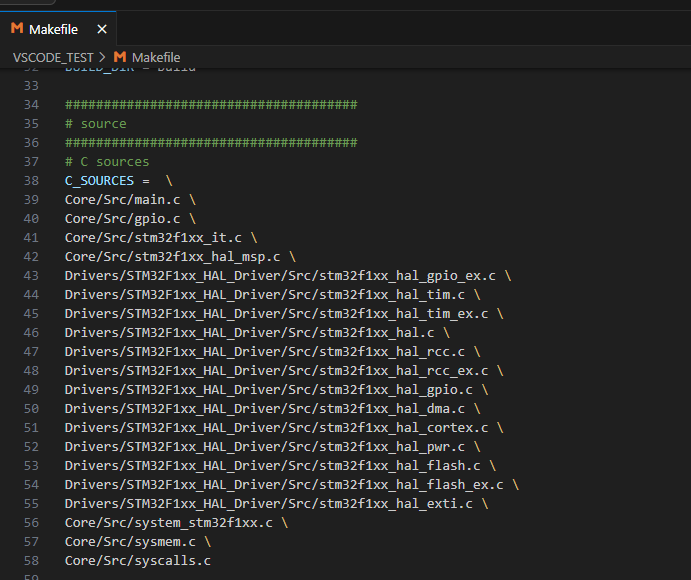Click line number 58 in the gutter

point(31,561)
